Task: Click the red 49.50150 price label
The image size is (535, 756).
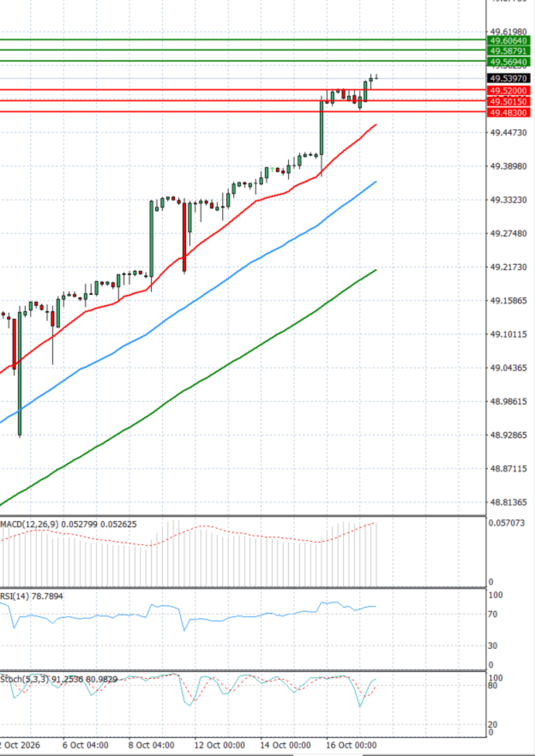Action: pos(508,102)
